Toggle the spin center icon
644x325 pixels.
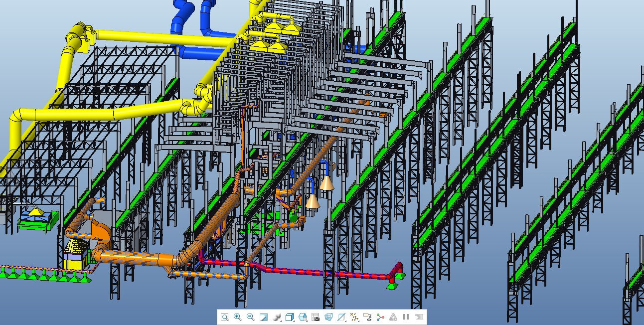click(x=381, y=317)
